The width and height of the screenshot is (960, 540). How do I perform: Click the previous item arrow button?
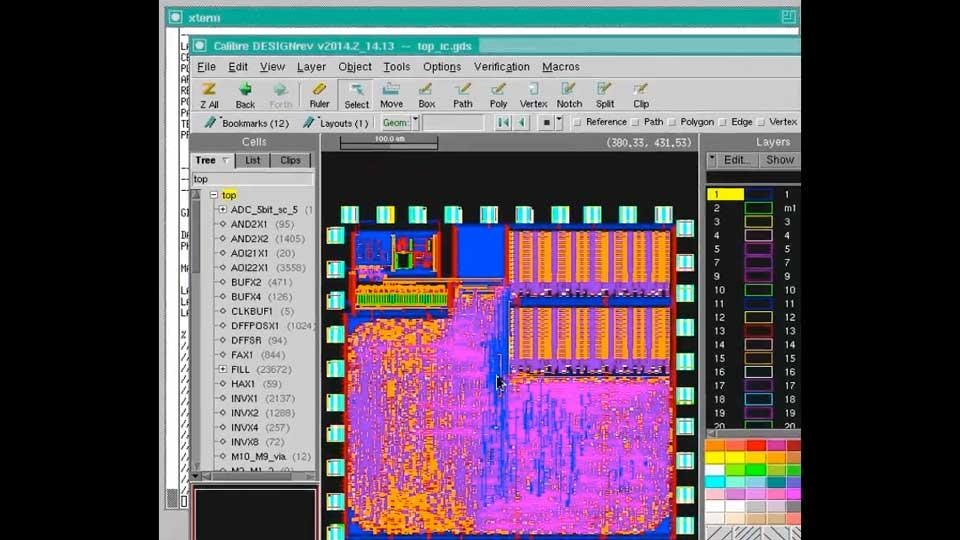coord(522,122)
